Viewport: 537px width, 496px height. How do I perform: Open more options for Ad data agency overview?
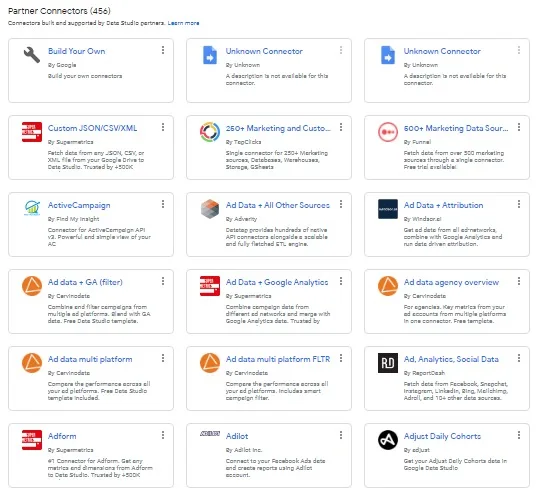519,282
